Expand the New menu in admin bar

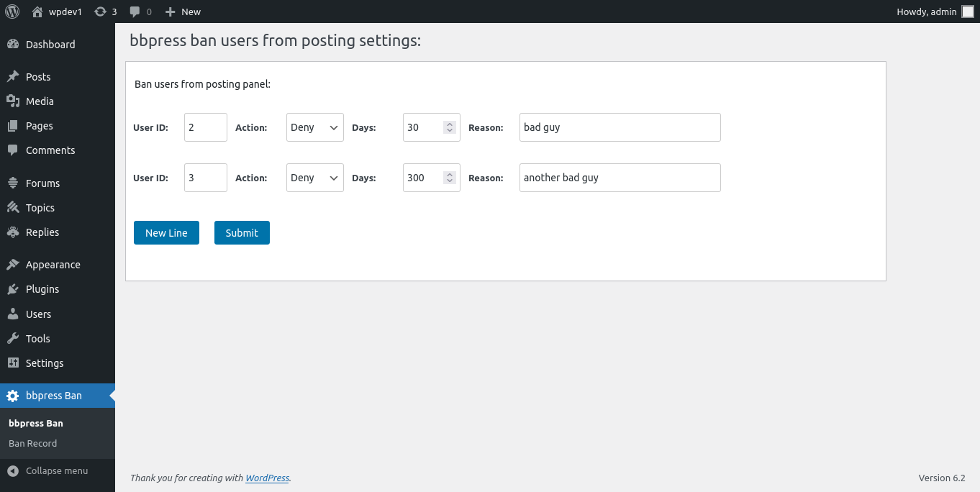[182, 12]
